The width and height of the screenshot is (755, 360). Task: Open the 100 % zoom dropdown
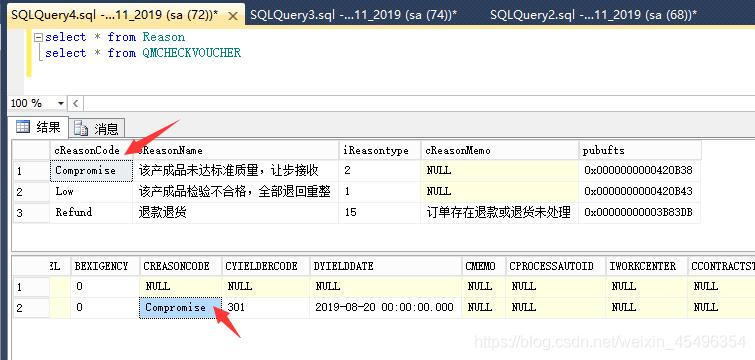point(61,103)
